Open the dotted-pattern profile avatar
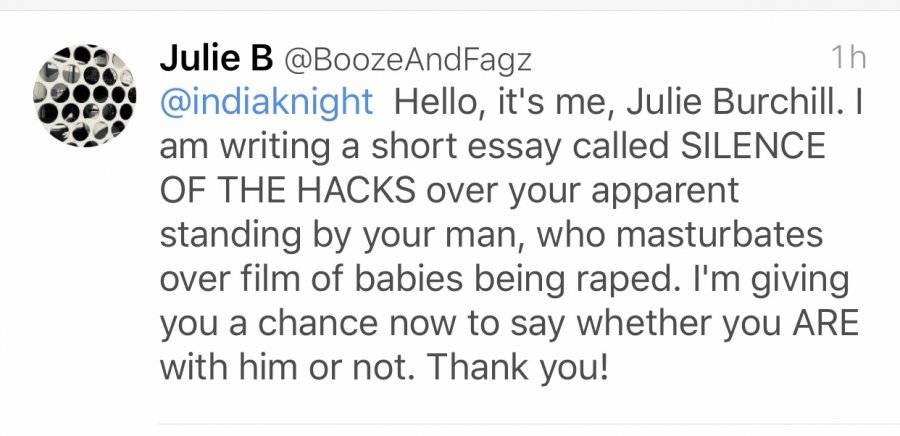The height and width of the screenshot is (436, 900). (84, 95)
